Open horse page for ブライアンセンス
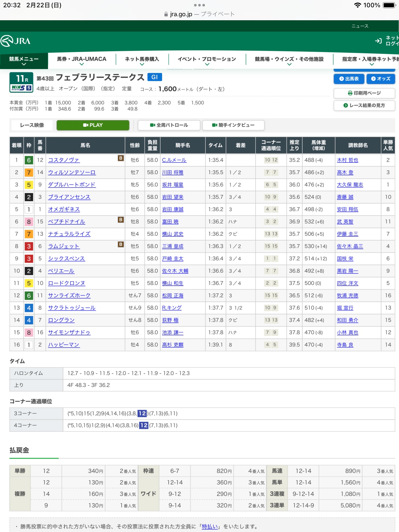The height and width of the screenshot is (532, 399). [x=69, y=197]
